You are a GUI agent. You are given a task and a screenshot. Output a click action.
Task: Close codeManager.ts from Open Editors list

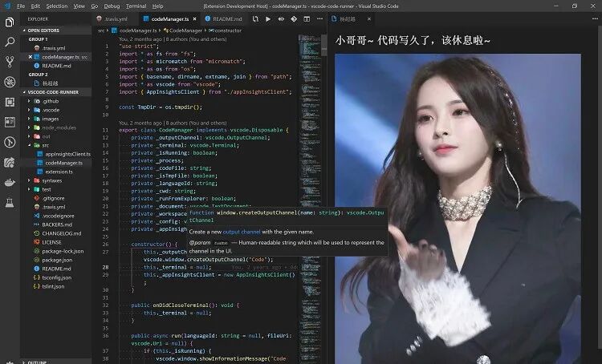(x=31, y=57)
